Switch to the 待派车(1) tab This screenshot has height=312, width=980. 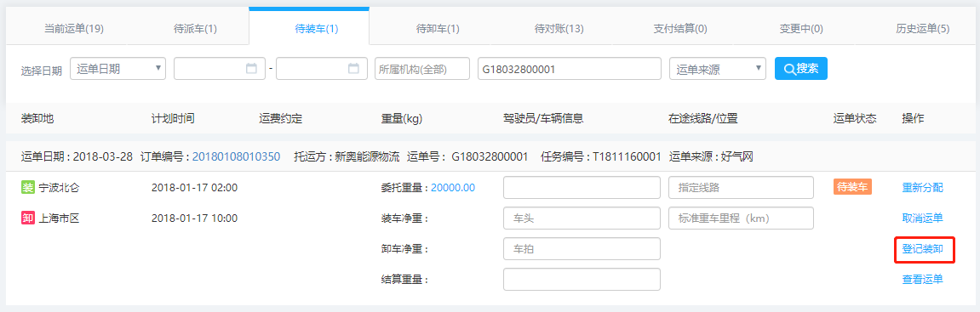195,29
